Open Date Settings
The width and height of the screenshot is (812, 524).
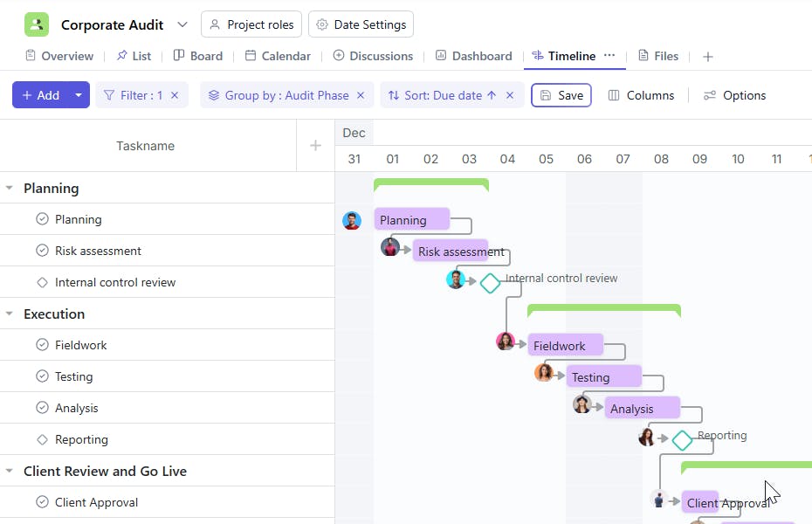tap(361, 24)
